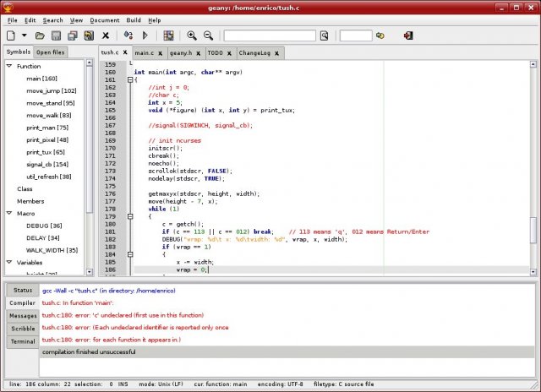
Task: Click the Reload/Revert file icon
Action: [89, 35]
